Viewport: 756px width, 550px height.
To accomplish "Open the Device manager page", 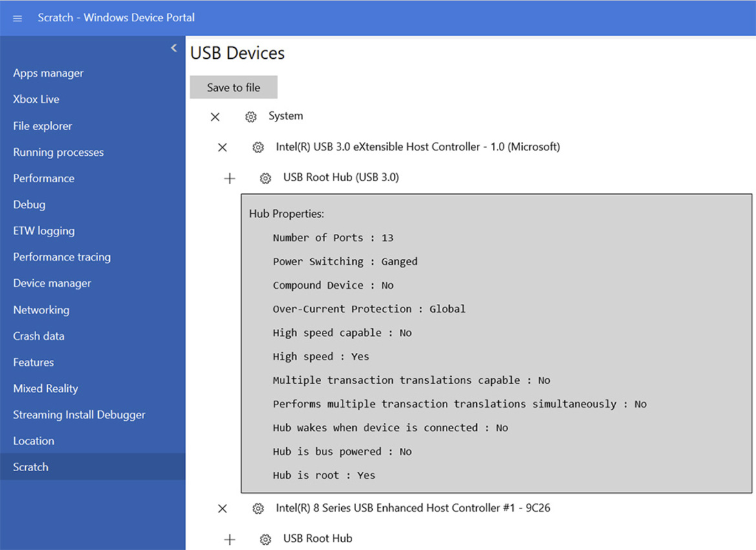I will [x=52, y=283].
